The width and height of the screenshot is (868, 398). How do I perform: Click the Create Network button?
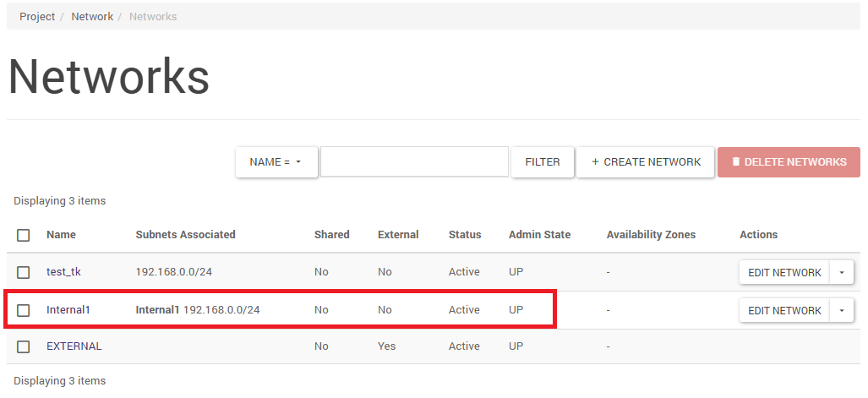click(x=646, y=162)
